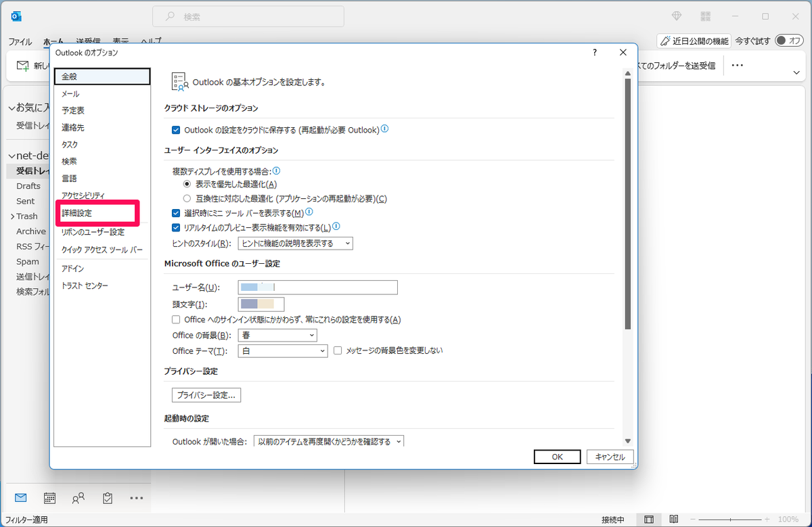Enable 常にこれらの設定を使用する checkbox
Screen dimensions: 812x527
click(x=177, y=319)
